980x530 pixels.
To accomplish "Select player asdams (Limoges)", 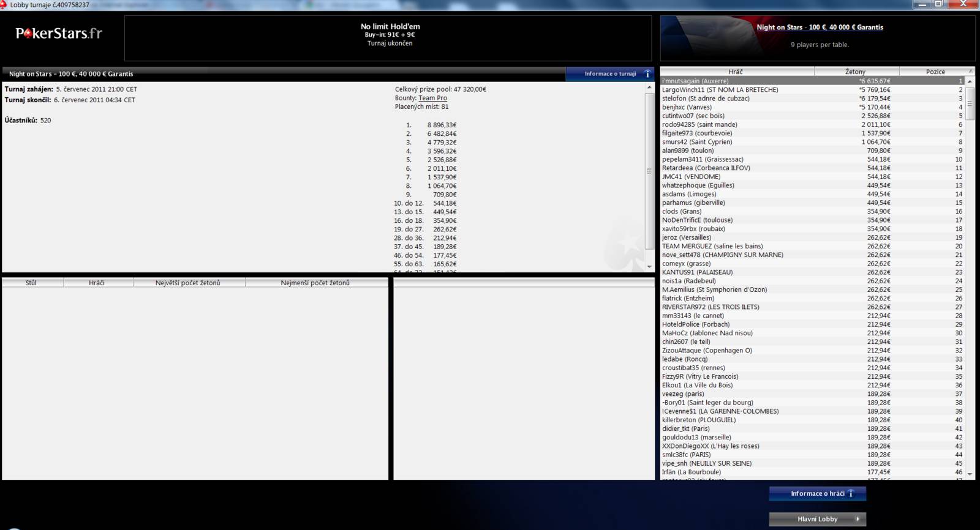I will pyautogui.click(x=813, y=194).
